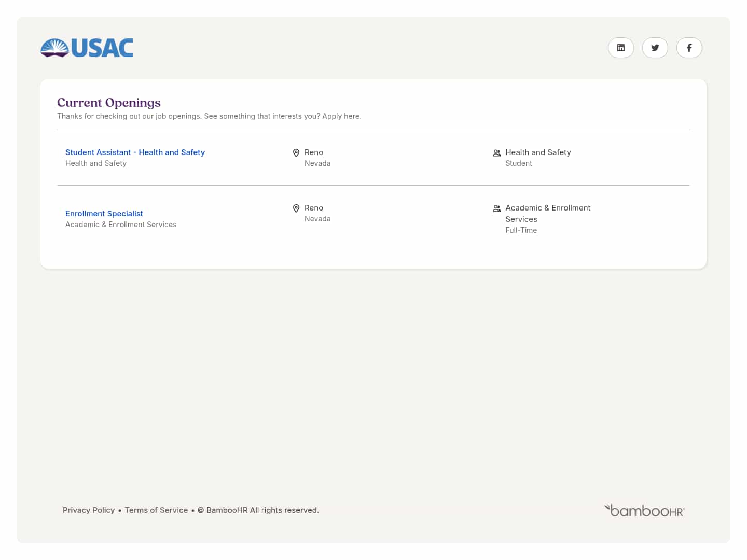
Task: Click department people icon beside Health and Safety
Action: pos(497,153)
